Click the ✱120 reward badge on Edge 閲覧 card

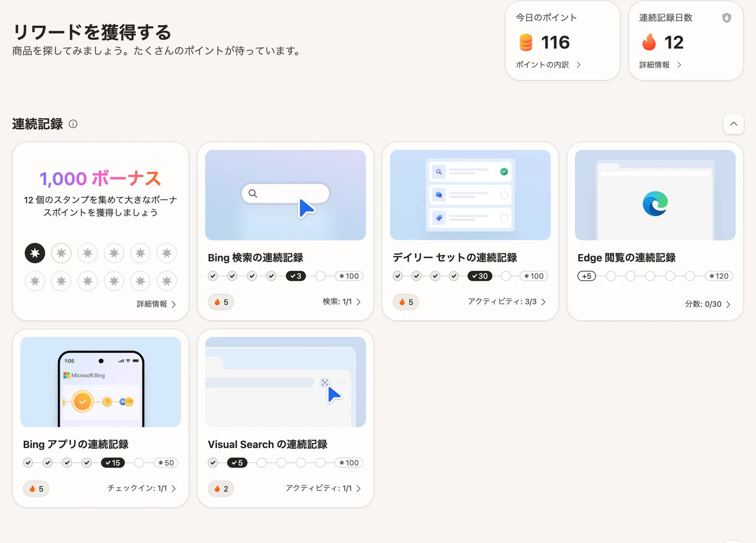pos(719,276)
